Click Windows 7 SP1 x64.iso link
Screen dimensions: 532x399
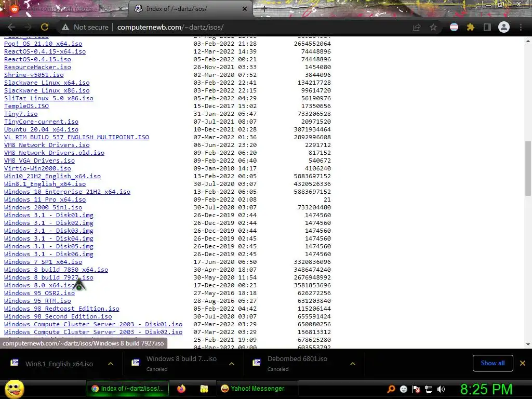coord(43,262)
